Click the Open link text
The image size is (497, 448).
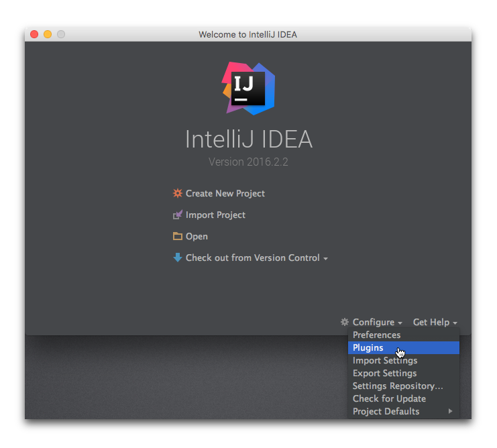197,237
